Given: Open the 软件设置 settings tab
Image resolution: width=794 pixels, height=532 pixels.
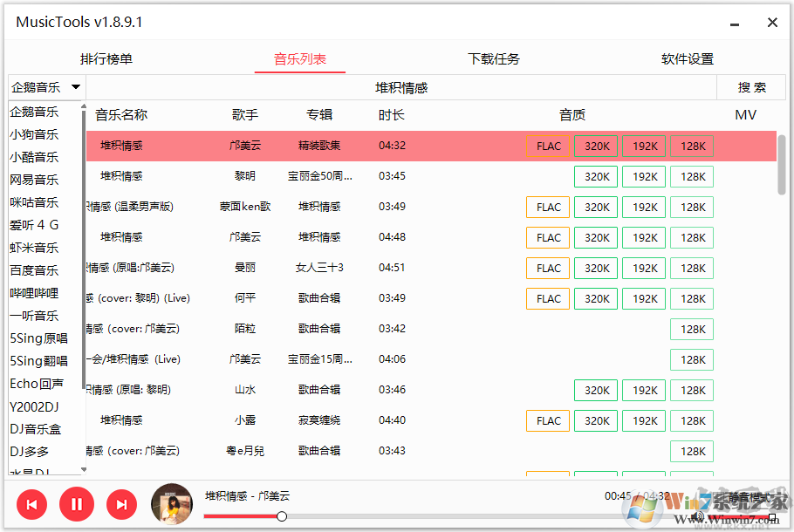Looking at the screenshot, I should tap(687, 58).
